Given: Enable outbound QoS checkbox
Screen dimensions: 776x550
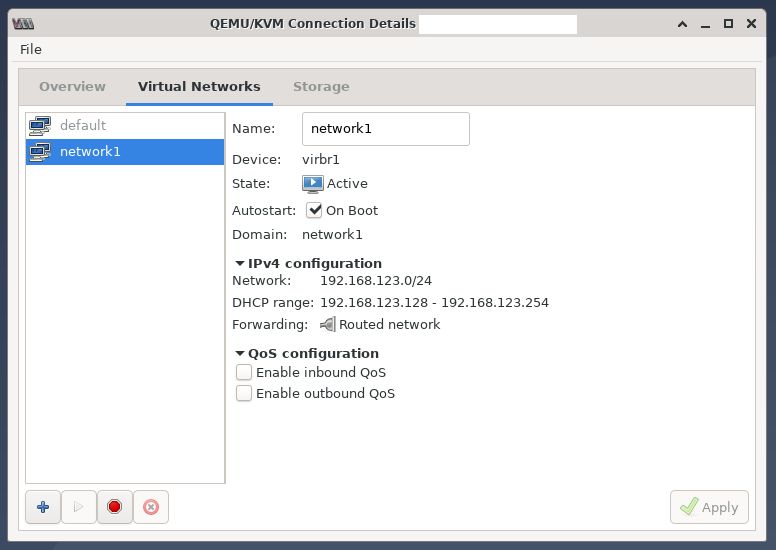Looking at the screenshot, I should coord(243,394).
